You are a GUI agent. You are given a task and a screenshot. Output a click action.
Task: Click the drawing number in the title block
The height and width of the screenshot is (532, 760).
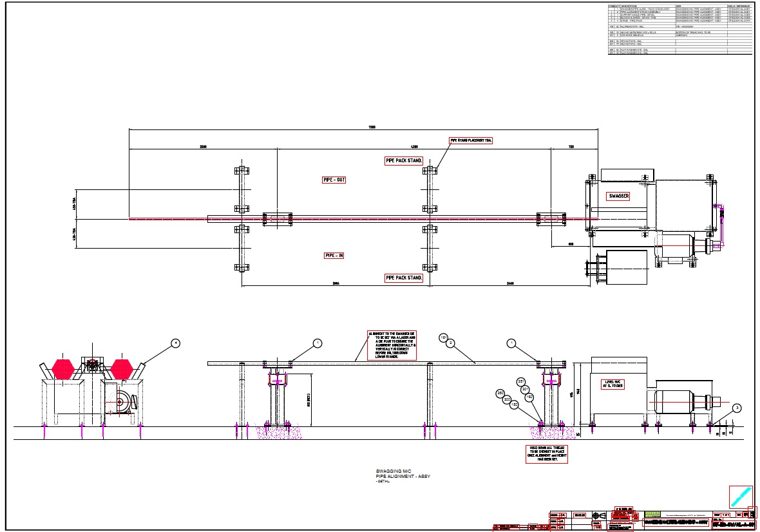[733, 523]
